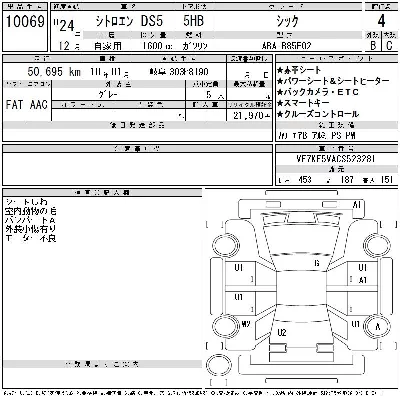The height and width of the screenshot is (400, 400).
Task: Click the model code ABA-B85F02
Action: pyautogui.click(x=286, y=46)
